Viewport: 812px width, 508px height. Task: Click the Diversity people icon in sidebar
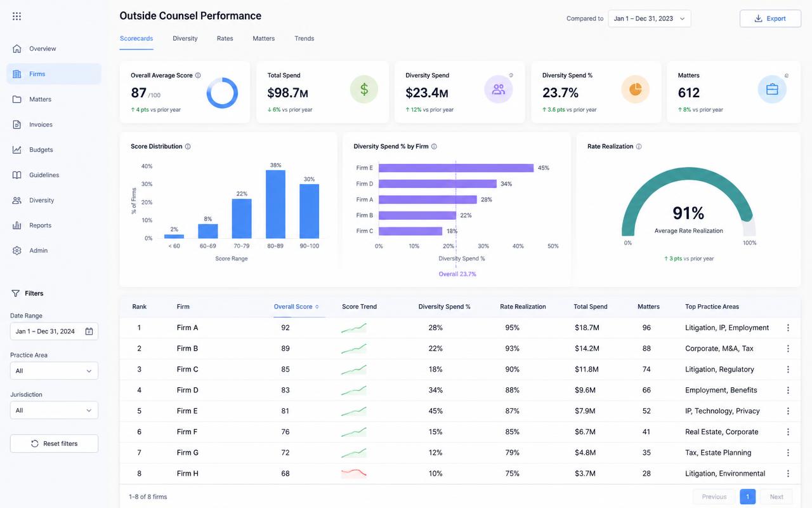point(17,201)
